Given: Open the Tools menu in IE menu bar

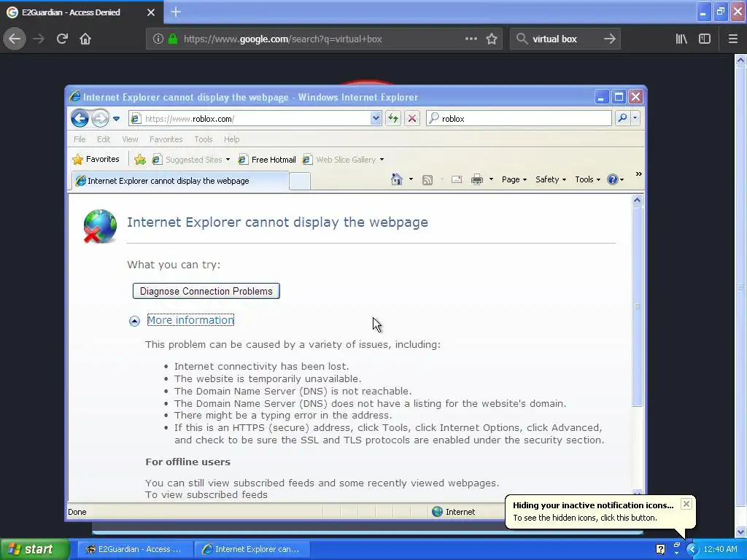Looking at the screenshot, I should (x=203, y=139).
